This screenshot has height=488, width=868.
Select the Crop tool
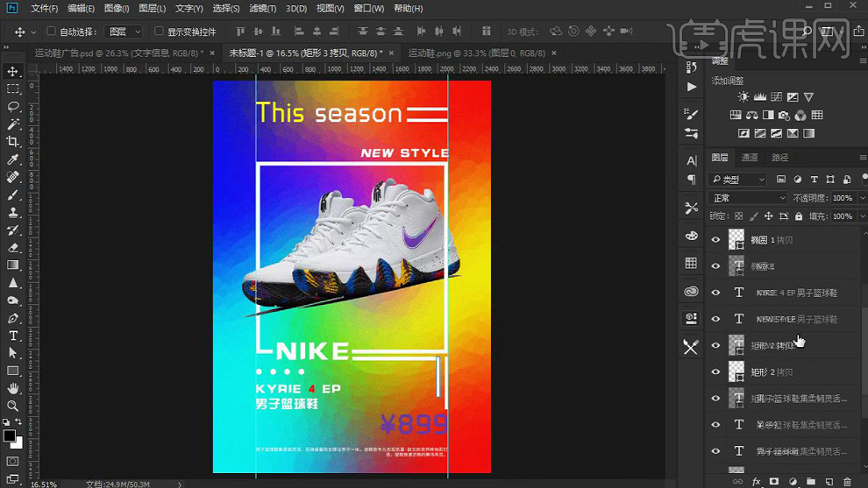[13, 142]
